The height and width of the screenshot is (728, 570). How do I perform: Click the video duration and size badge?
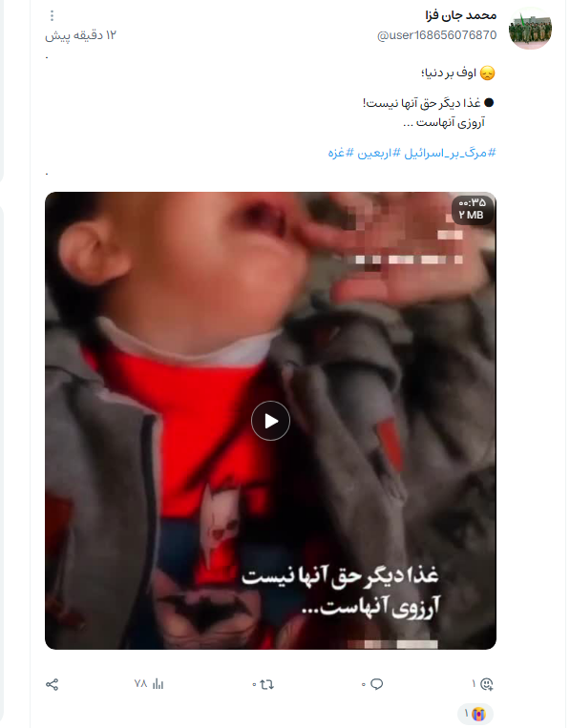click(x=473, y=209)
